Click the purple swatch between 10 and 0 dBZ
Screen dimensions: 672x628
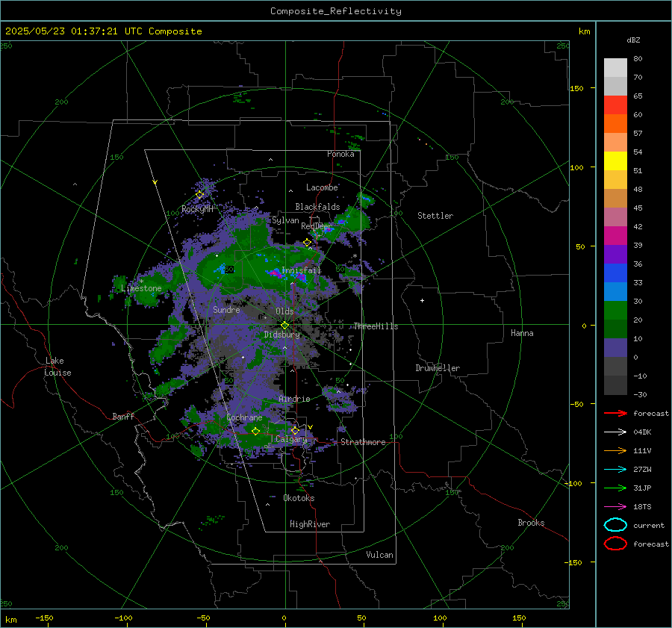pos(615,348)
